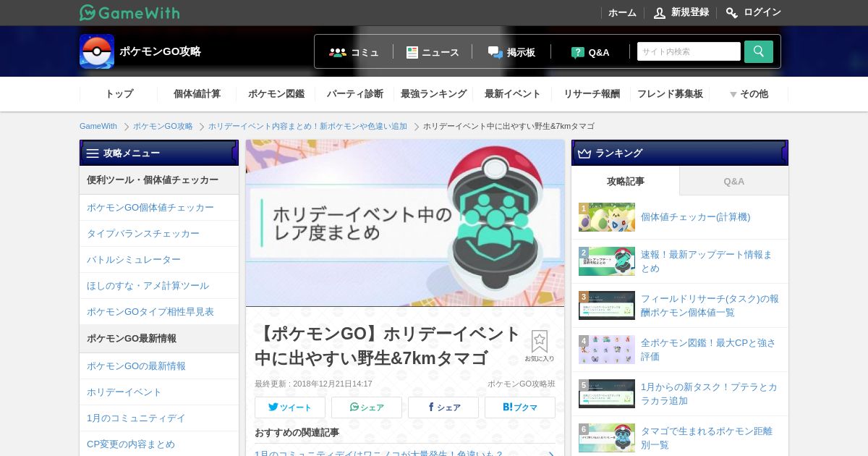Click rank 6 egg article thumbnail
Viewport: 868px width, 456px height.
click(x=607, y=438)
